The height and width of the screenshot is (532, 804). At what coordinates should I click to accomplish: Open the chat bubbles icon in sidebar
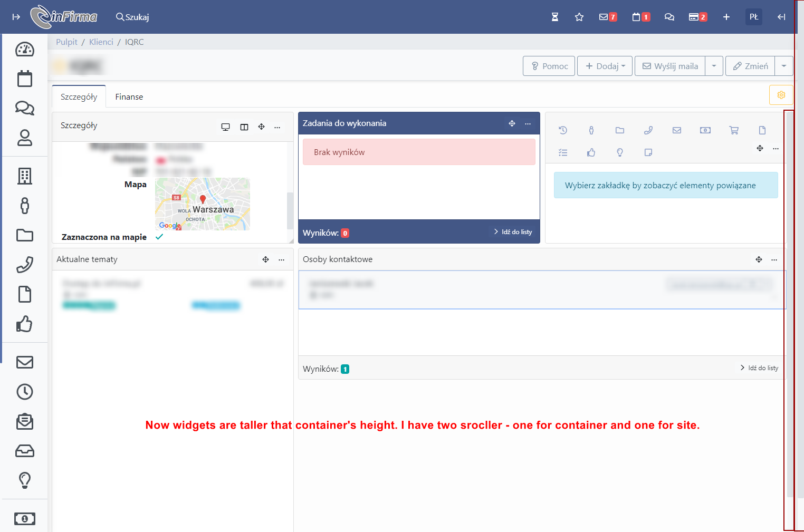point(25,108)
